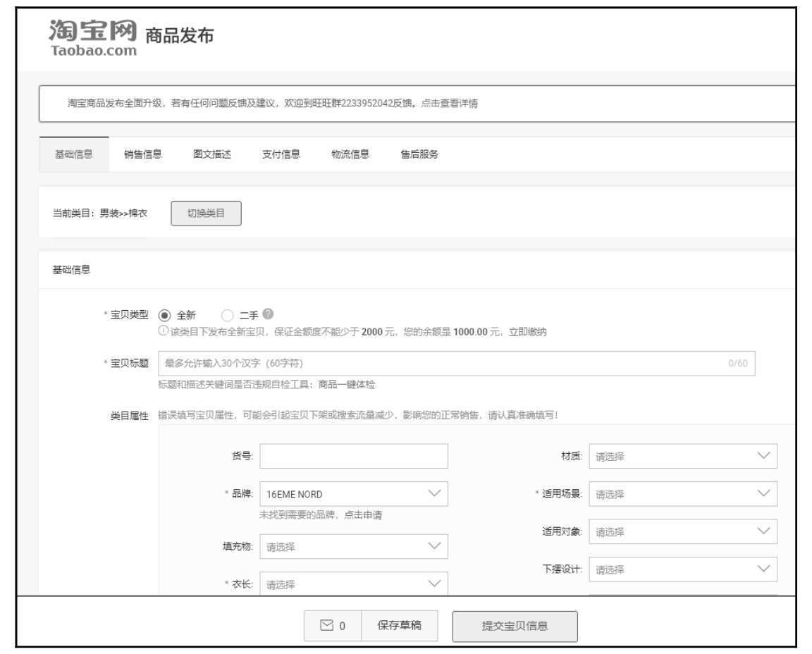This screenshot has height=654, width=812.
Task: Open the 下摆设计 dropdown
Action: pyautogui.click(x=682, y=569)
